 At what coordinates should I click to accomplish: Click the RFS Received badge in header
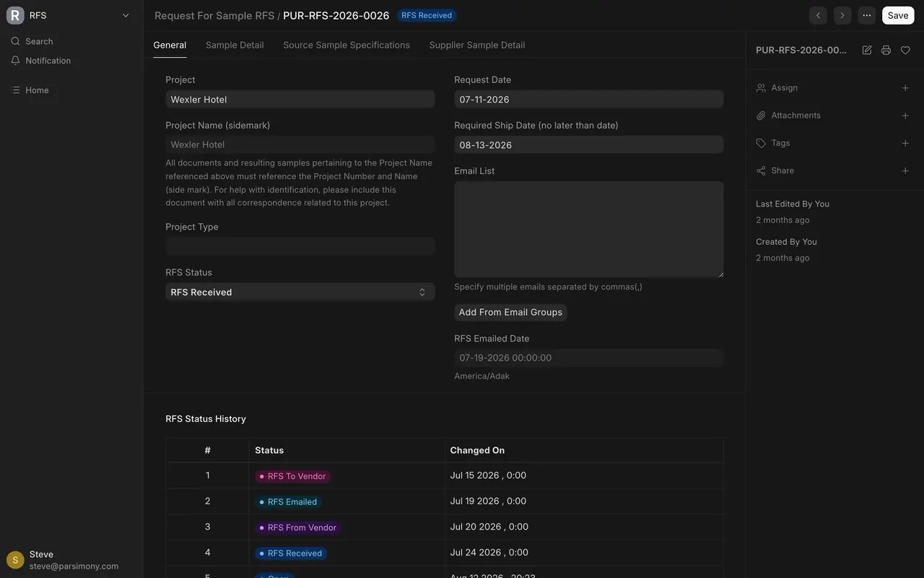(427, 15)
